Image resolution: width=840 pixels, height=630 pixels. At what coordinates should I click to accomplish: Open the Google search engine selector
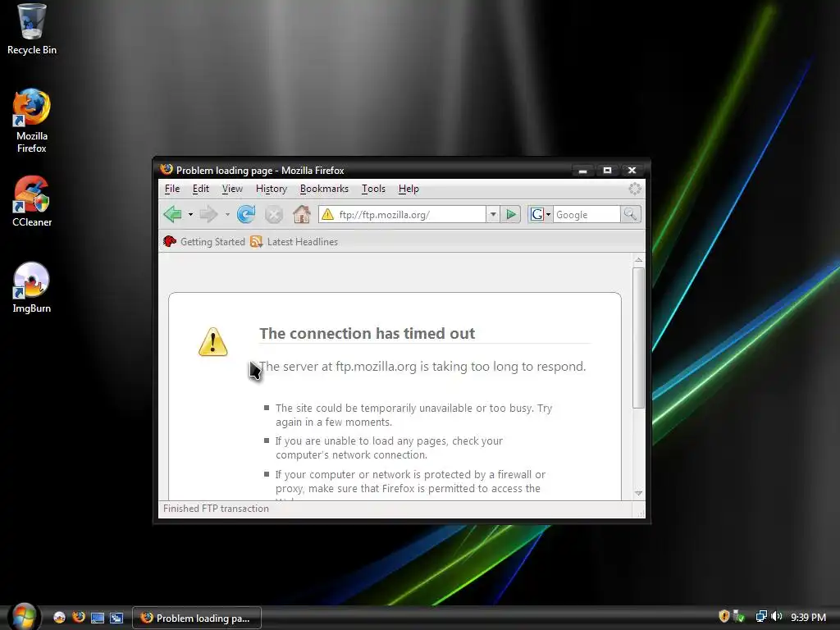click(540, 215)
